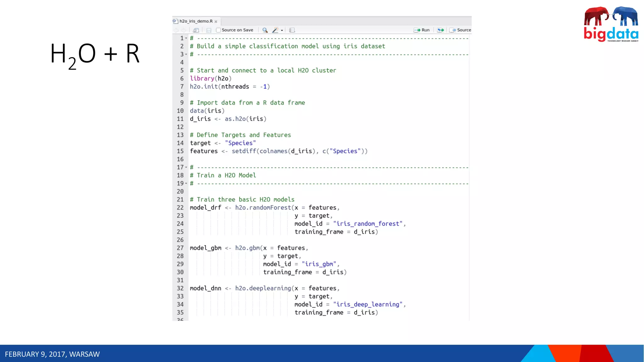
Task: Click the code tools magic wand icon
Action: pos(275,30)
